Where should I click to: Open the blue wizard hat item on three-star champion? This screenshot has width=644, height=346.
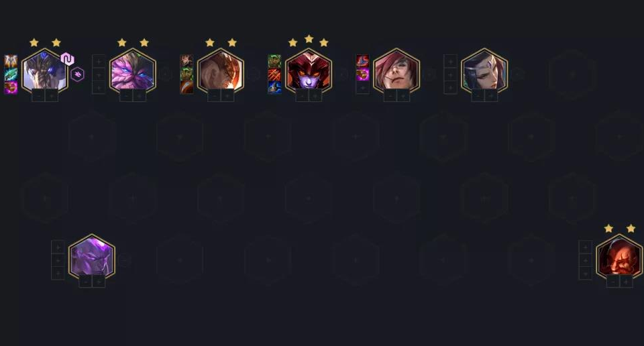[274, 87]
